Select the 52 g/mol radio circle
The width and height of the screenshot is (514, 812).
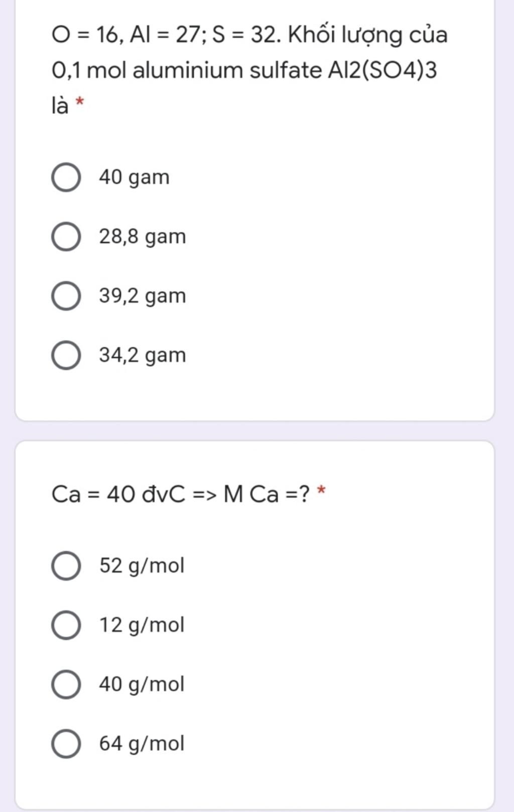tap(66, 566)
